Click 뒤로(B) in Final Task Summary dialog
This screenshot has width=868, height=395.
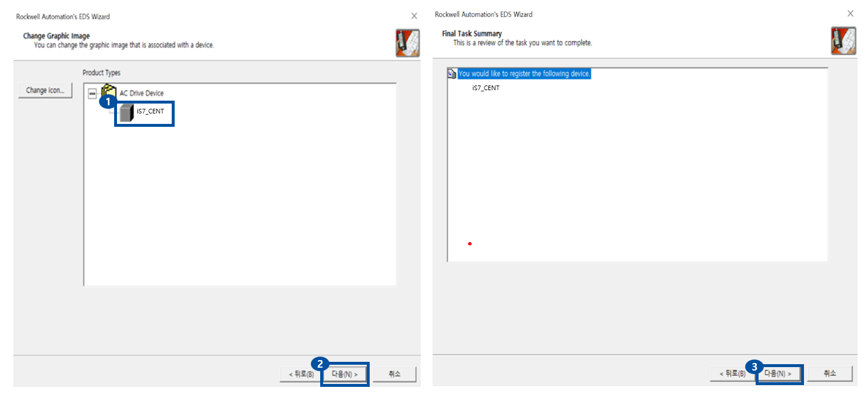[732, 373]
